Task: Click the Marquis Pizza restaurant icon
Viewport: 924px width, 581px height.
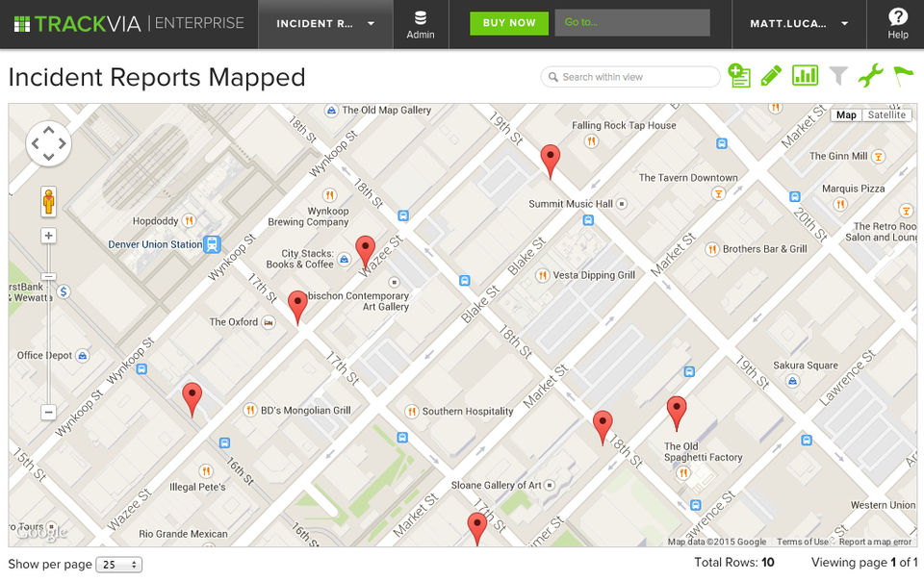Action: (x=840, y=204)
